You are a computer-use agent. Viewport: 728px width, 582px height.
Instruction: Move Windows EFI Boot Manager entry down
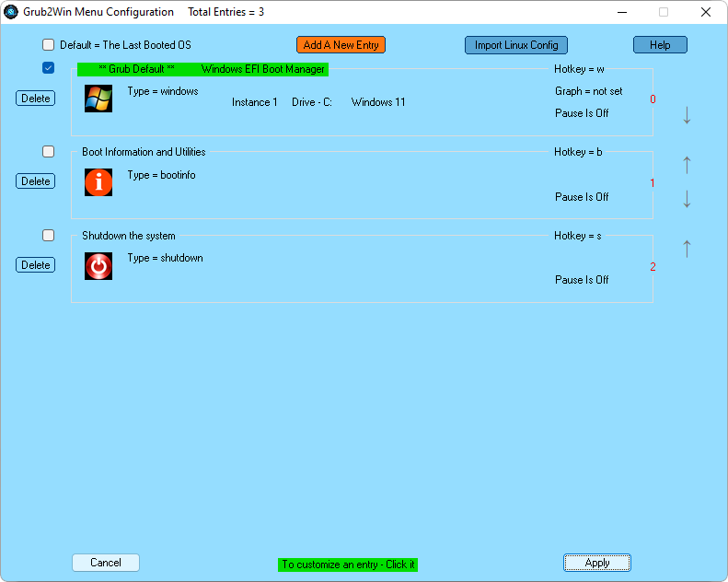(x=687, y=115)
